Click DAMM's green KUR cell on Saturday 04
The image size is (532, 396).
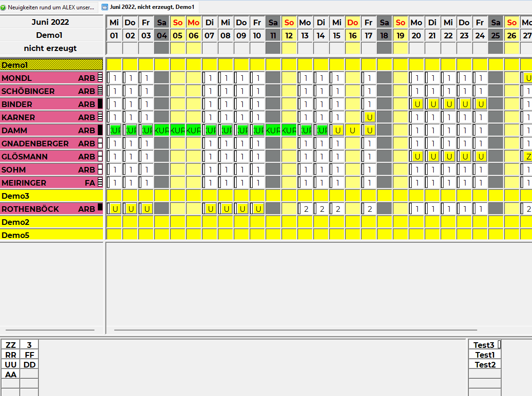tap(162, 130)
